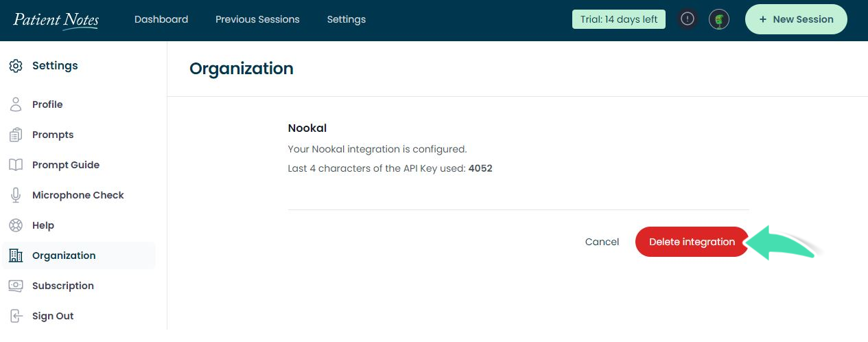Click the Delete integration red button

[692, 242]
